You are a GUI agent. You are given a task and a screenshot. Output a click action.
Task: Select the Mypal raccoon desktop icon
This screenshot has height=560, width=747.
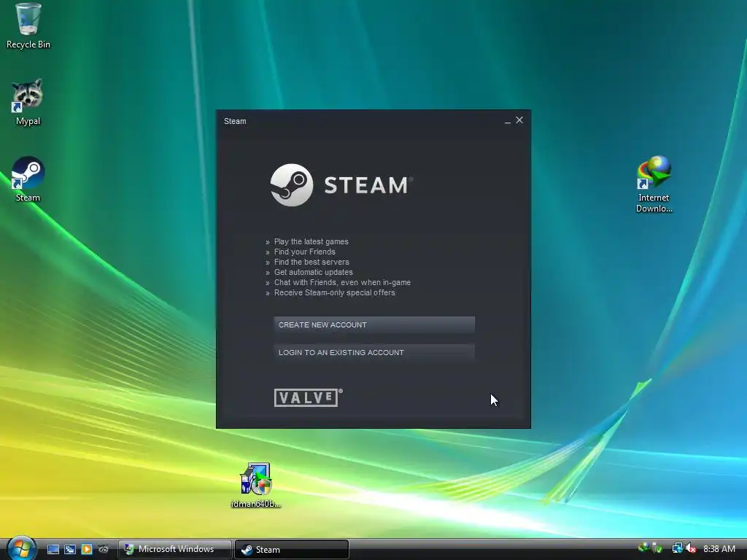28,102
